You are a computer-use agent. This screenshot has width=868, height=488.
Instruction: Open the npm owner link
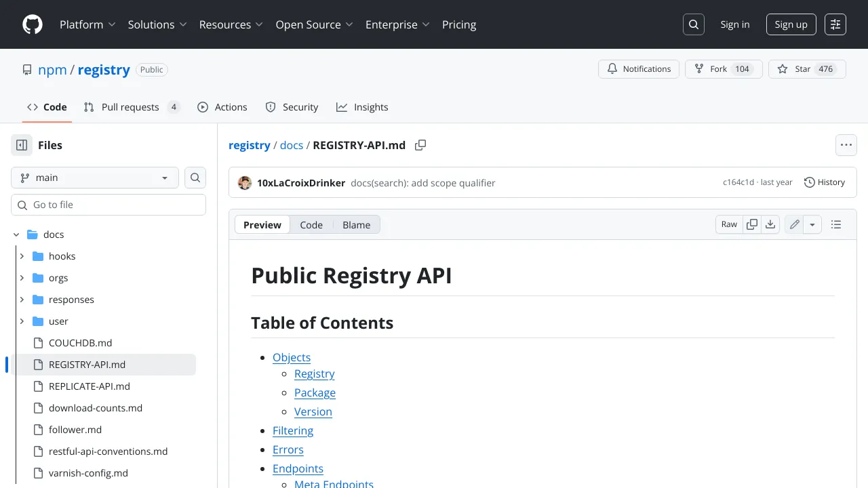pyautogui.click(x=52, y=70)
